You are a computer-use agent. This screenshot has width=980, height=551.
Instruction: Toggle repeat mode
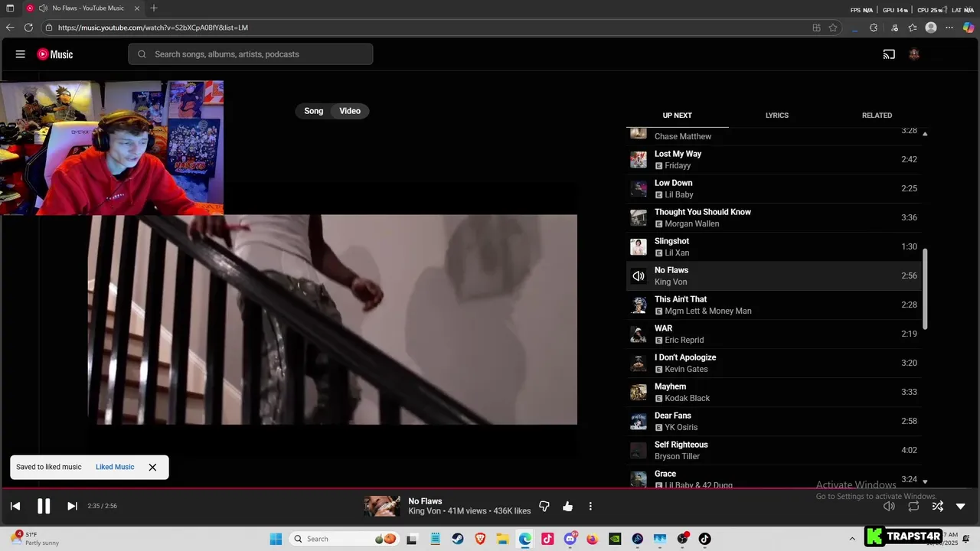(x=913, y=506)
